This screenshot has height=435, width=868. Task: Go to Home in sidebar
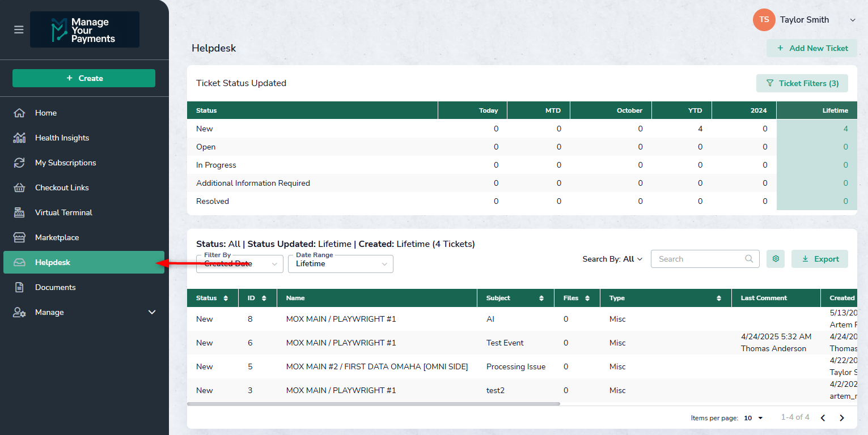[x=46, y=113]
